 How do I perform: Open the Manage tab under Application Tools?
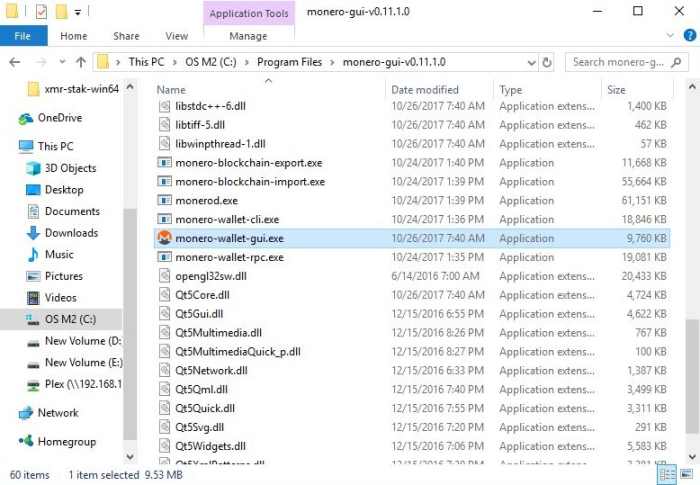click(248, 36)
